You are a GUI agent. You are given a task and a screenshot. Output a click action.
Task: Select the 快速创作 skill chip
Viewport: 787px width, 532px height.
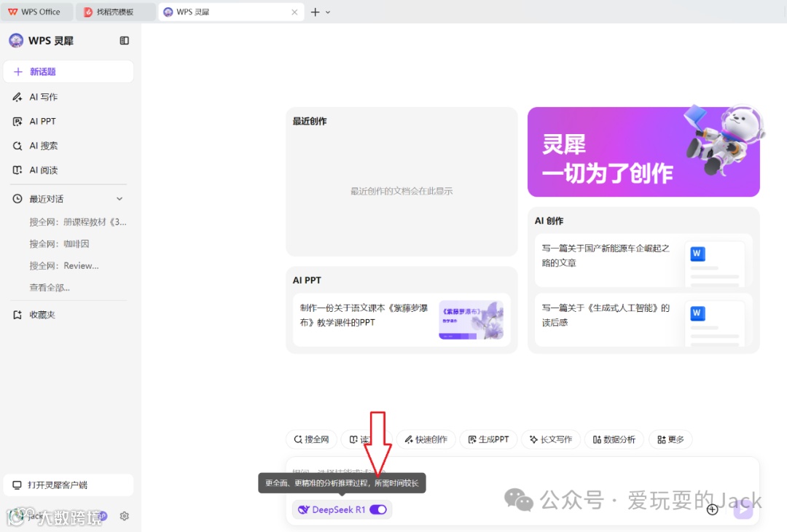point(426,439)
